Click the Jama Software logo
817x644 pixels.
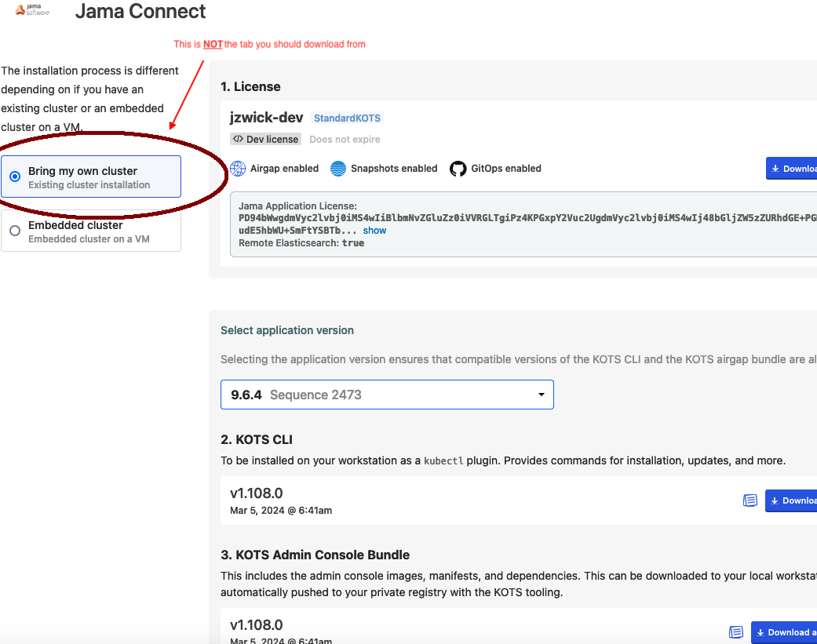(32, 10)
